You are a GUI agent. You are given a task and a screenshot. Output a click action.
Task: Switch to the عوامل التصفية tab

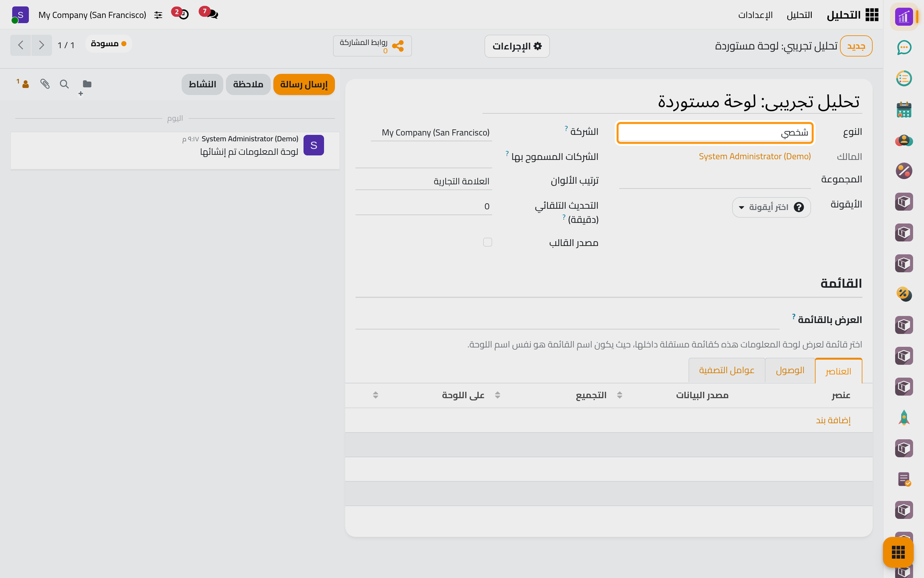pyautogui.click(x=727, y=370)
